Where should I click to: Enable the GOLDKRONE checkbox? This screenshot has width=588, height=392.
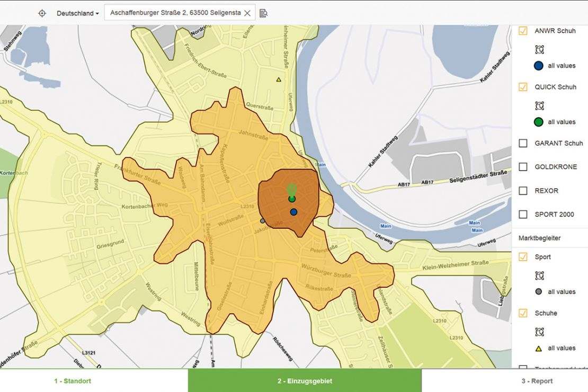pyautogui.click(x=523, y=167)
